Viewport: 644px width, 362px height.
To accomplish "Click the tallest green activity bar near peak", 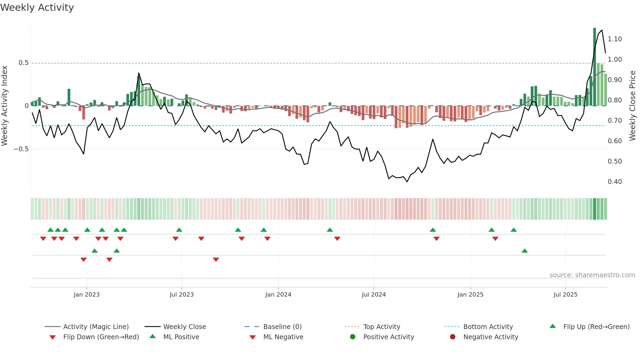I will point(595,67).
